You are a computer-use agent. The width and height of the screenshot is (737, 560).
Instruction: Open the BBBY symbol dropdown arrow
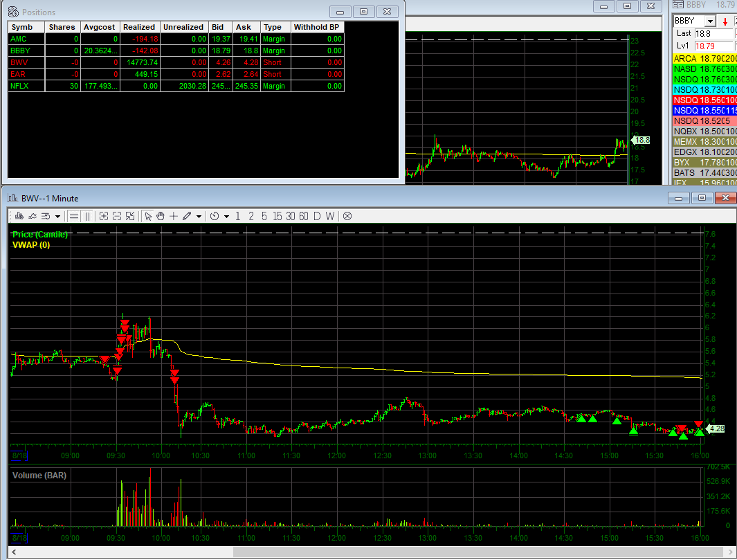tap(710, 21)
